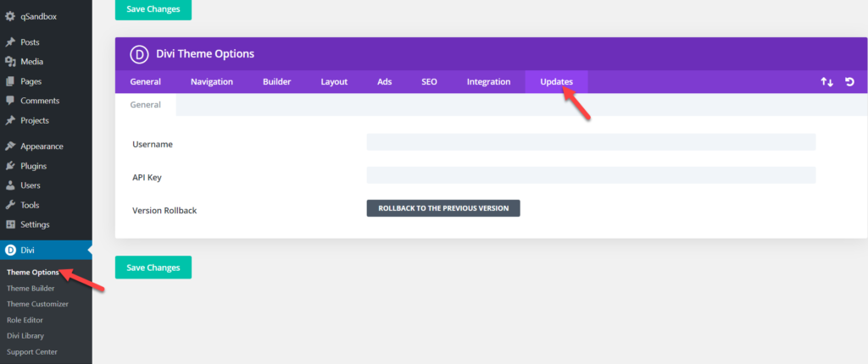Focus the Username input field

pyautogui.click(x=591, y=141)
